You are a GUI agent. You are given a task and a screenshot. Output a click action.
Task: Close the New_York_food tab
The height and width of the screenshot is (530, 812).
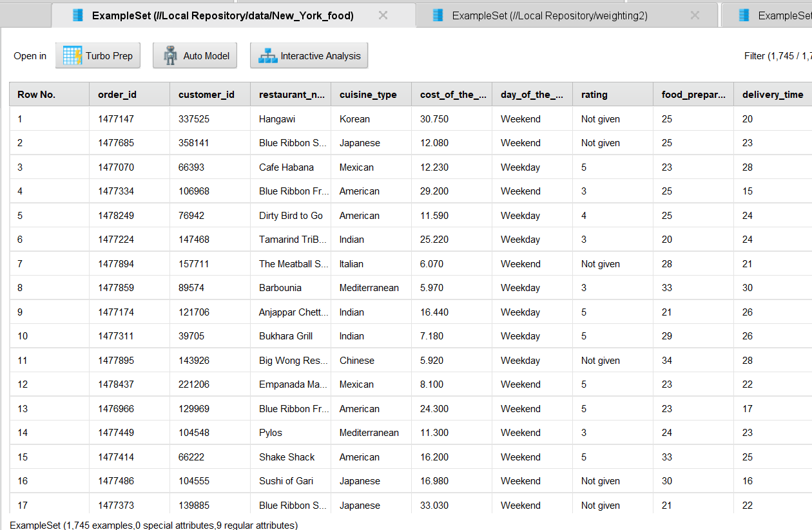[x=383, y=15]
